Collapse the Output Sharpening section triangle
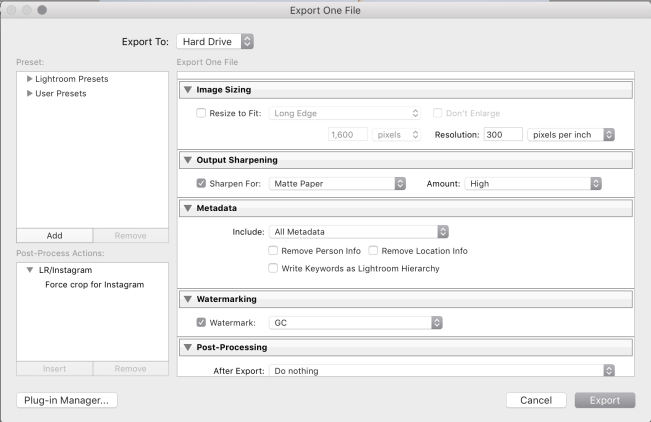 [x=188, y=160]
